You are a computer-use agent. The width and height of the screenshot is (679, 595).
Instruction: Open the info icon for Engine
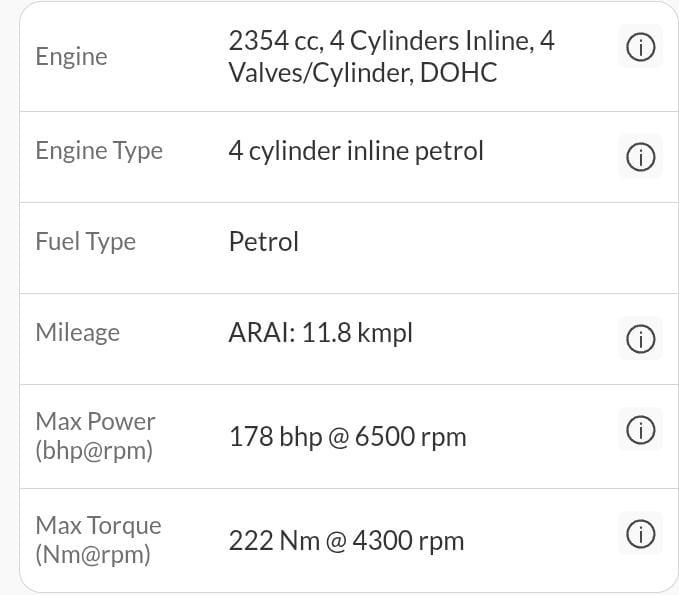point(640,47)
